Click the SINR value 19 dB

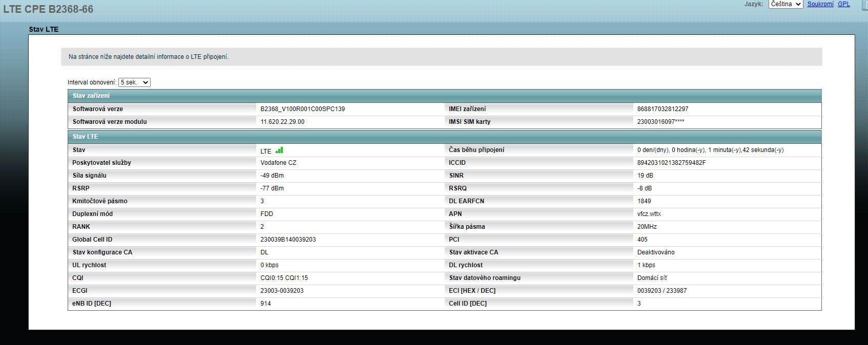tap(645, 176)
